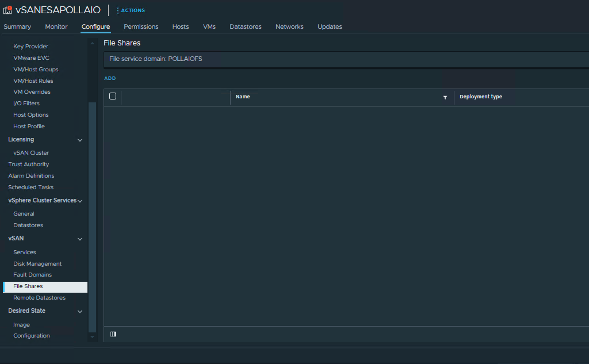Switch to the Monitor tab

click(x=56, y=26)
